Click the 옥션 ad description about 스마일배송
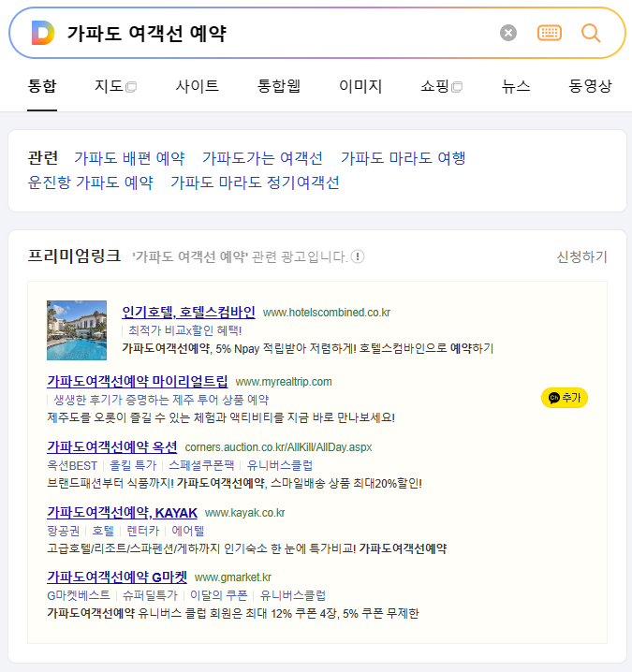The width and height of the screenshot is (632, 672). pyautogui.click(x=234, y=484)
